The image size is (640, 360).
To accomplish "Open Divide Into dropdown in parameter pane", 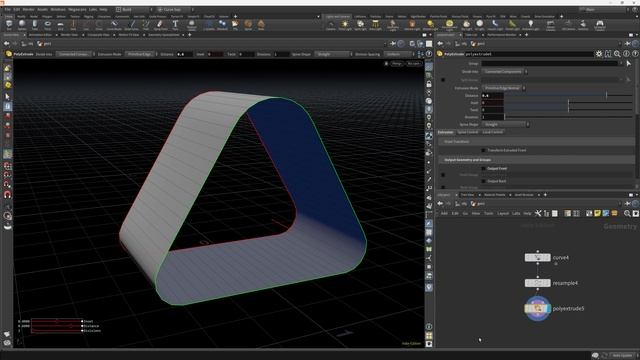I will (505, 71).
